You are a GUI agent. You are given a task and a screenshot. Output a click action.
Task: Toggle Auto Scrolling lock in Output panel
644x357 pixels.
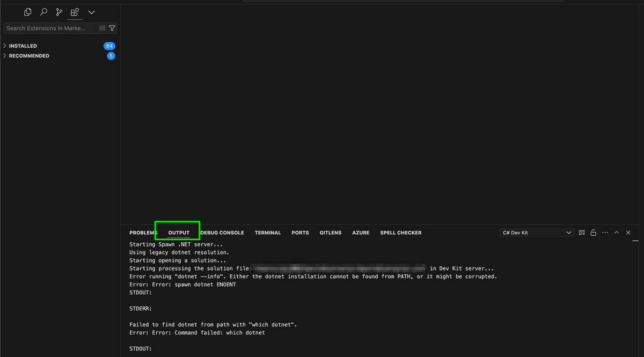tap(593, 232)
